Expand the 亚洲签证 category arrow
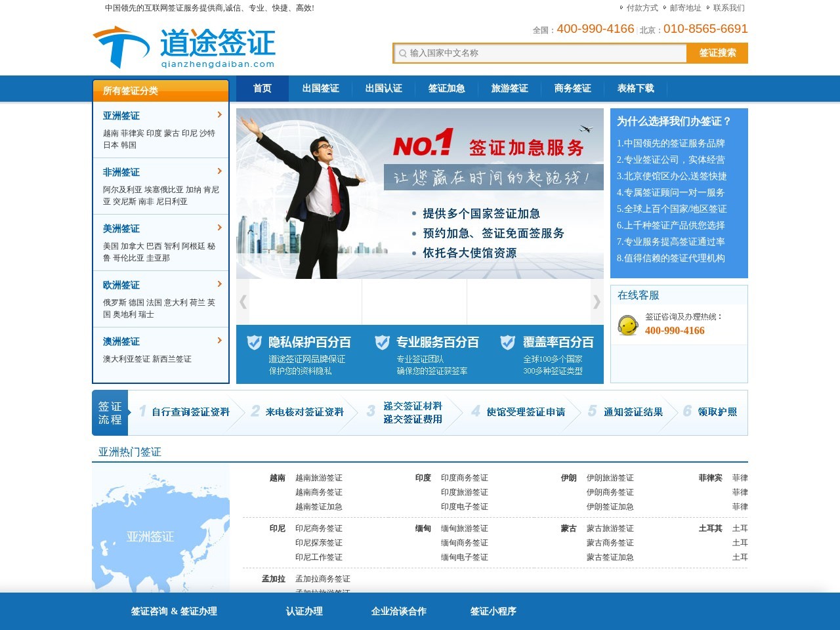 tap(220, 115)
